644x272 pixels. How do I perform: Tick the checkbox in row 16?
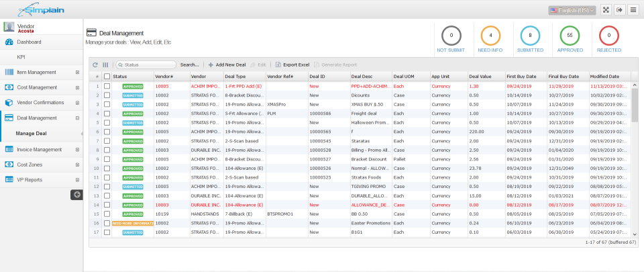coord(107,223)
